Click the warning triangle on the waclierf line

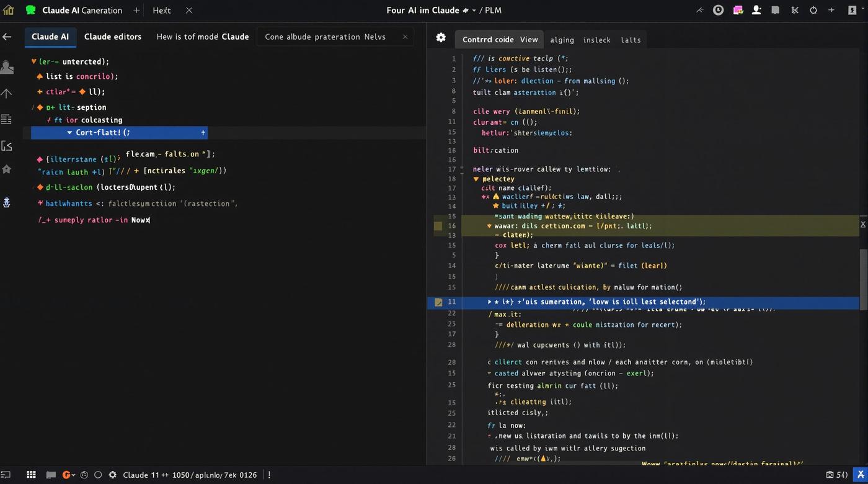click(497, 197)
